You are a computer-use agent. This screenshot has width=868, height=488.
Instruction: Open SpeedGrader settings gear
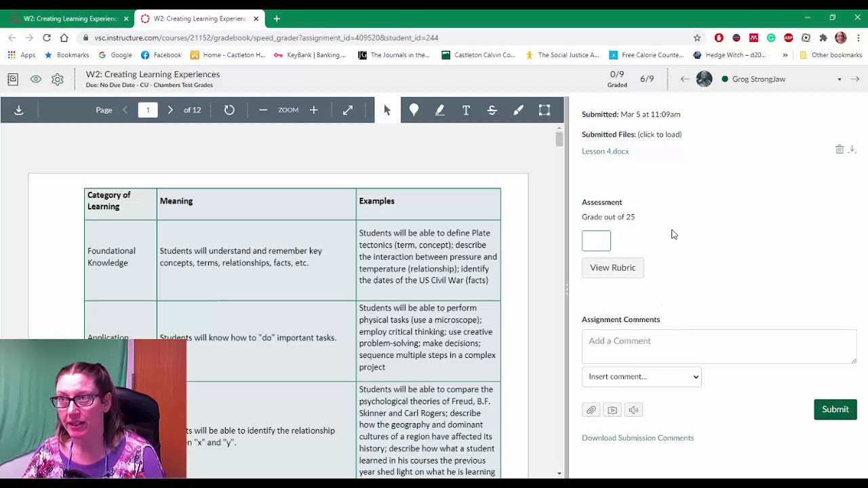pos(58,79)
